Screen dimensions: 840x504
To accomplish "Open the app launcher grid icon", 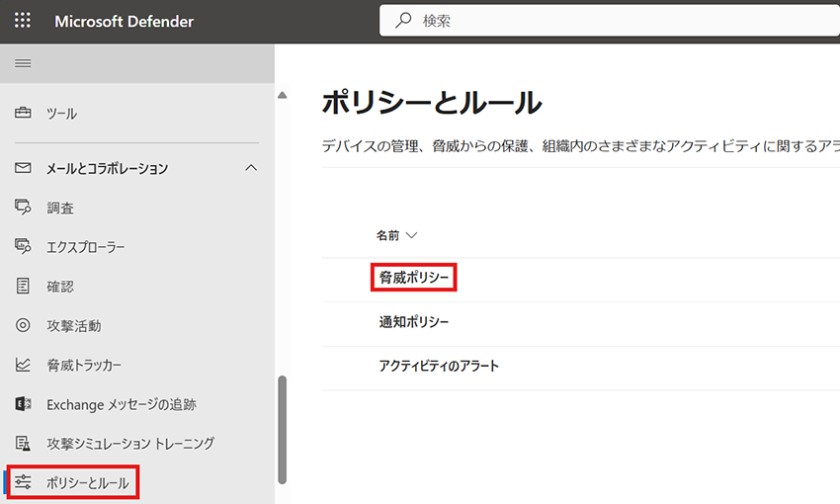I will coord(23,21).
